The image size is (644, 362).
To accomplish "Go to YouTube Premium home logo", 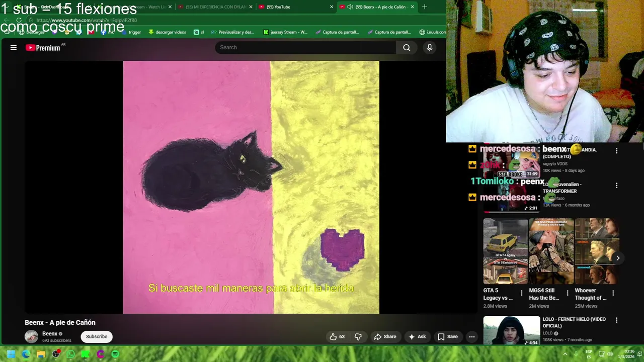I will [43, 48].
